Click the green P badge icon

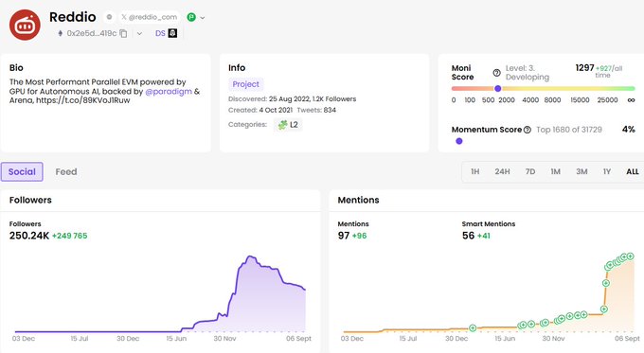coord(191,17)
